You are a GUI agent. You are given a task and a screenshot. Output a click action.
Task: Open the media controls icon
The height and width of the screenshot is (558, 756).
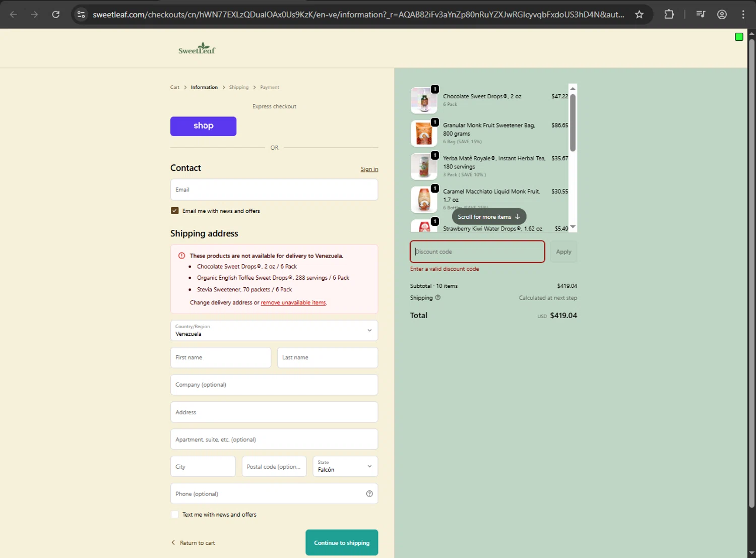pyautogui.click(x=701, y=14)
